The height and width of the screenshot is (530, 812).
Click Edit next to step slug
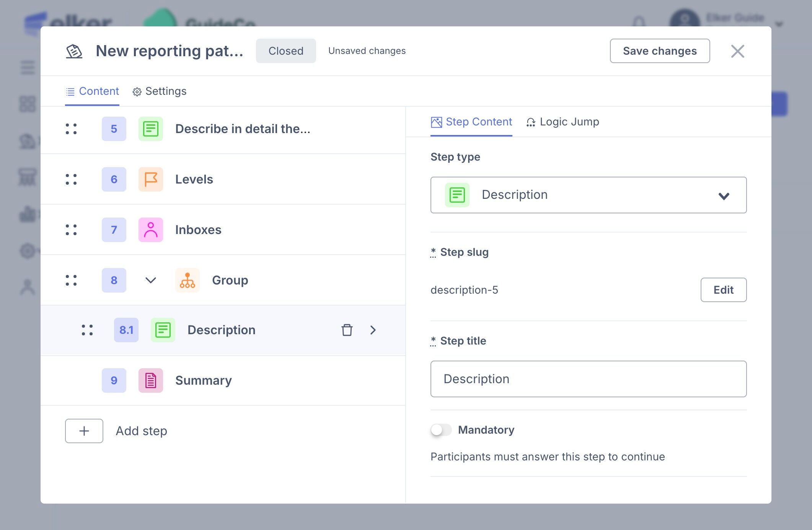click(723, 290)
